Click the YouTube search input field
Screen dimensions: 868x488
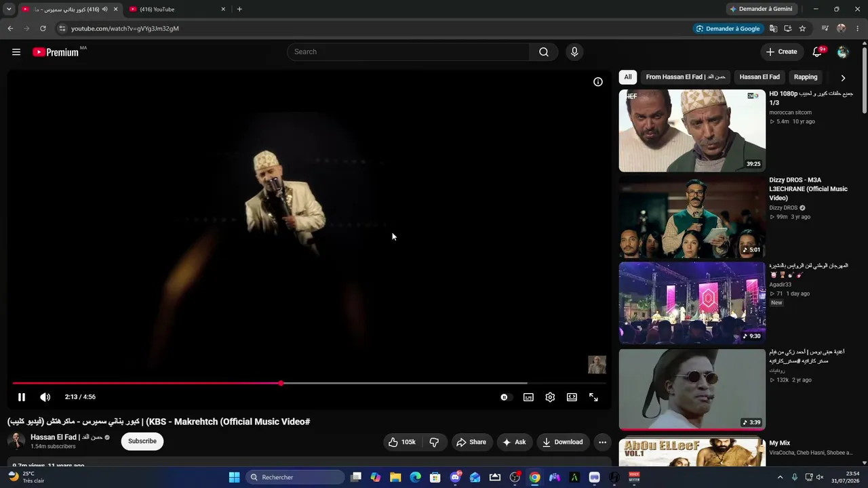408,52
